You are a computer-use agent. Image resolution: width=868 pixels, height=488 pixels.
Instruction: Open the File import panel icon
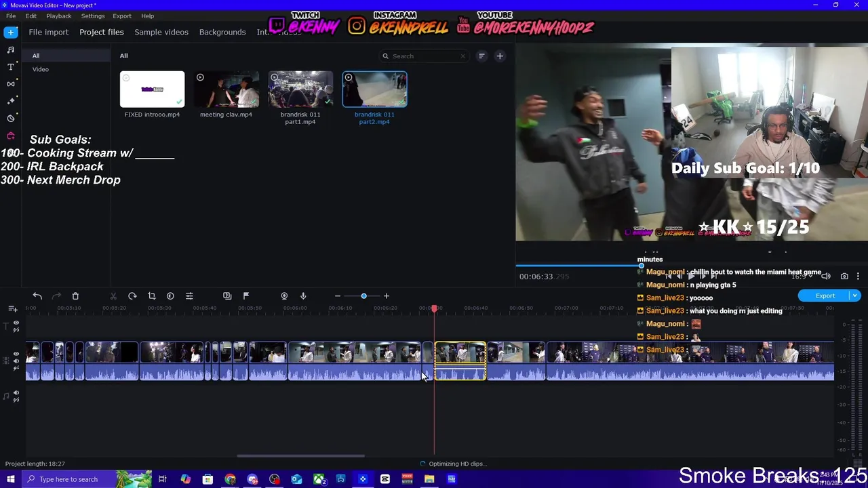pyautogui.click(x=11, y=32)
